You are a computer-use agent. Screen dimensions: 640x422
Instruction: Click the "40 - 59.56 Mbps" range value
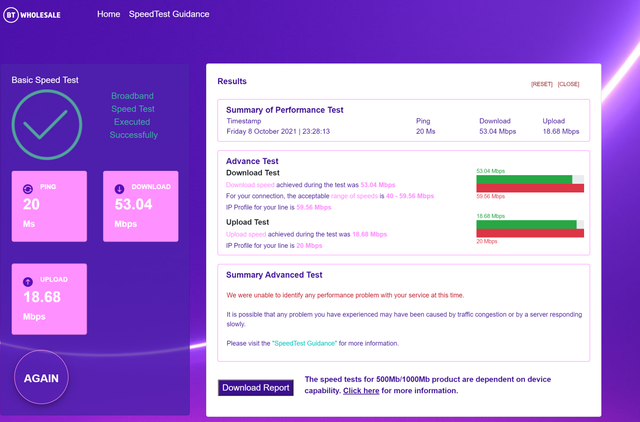(410, 196)
